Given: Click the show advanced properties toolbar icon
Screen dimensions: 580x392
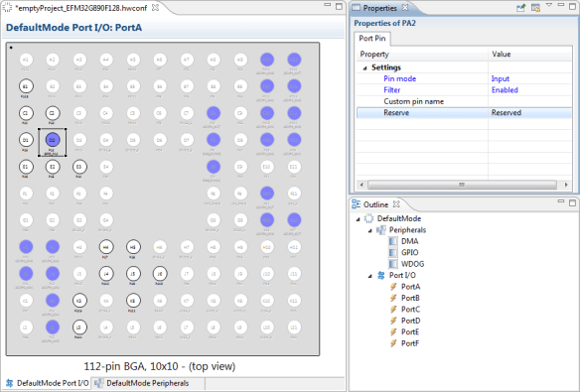Looking at the screenshot, I should tap(535, 7).
